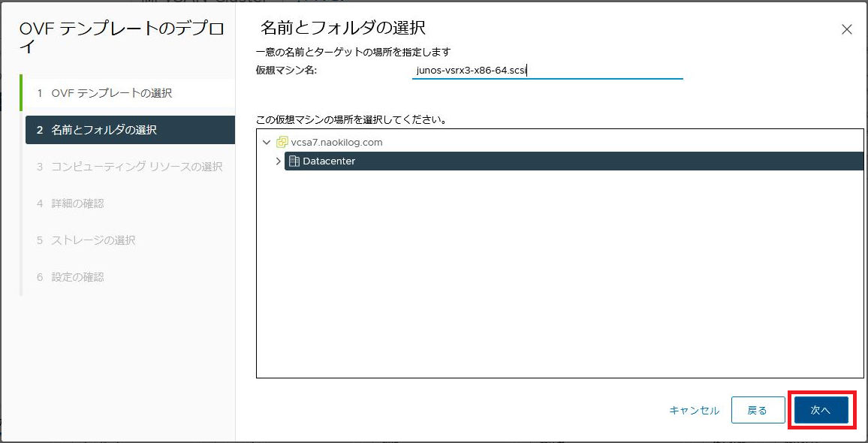Expand the Datacenter tree node
868x443 pixels.
(279, 161)
